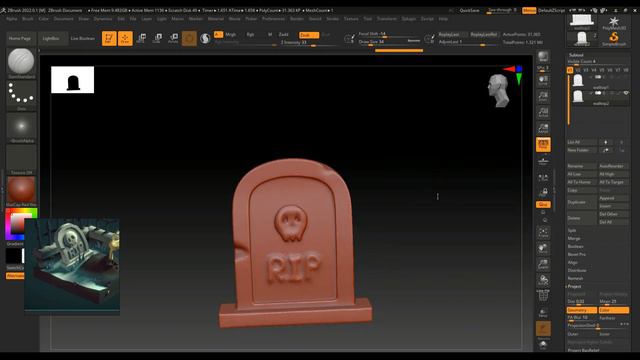The width and height of the screenshot is (640, 360).
Task: Activate Edit mode button
Action: 109,38
